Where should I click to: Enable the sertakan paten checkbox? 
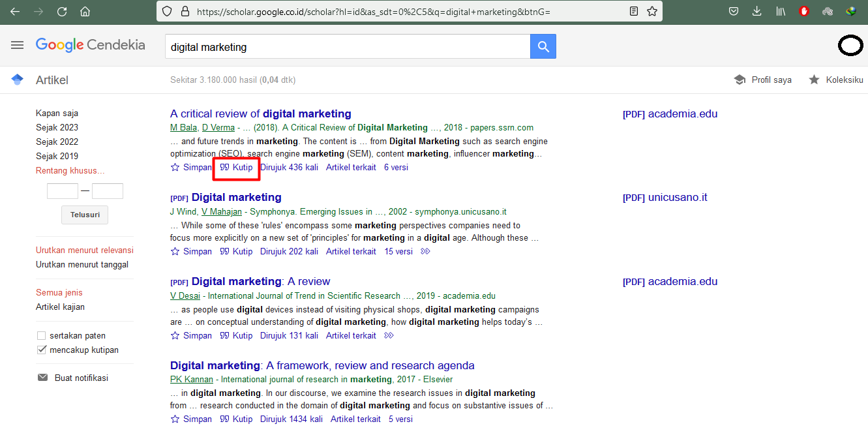click(x=42, y=336)
